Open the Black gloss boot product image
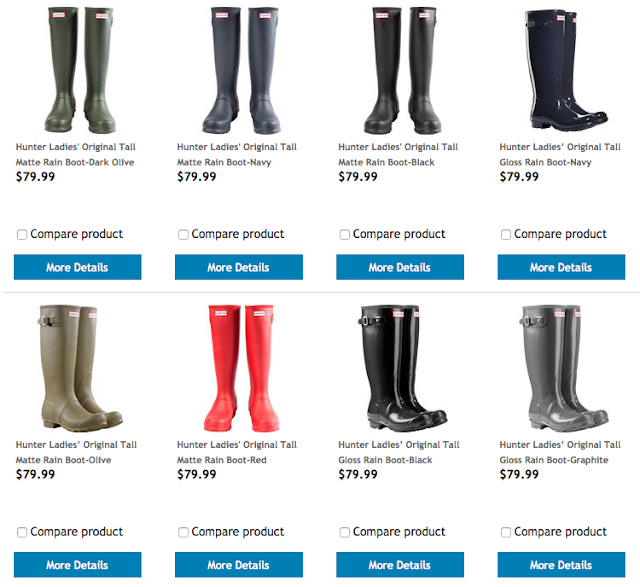Image resolution: width=640 pixels, height=587 pixels. pos(402,368)
